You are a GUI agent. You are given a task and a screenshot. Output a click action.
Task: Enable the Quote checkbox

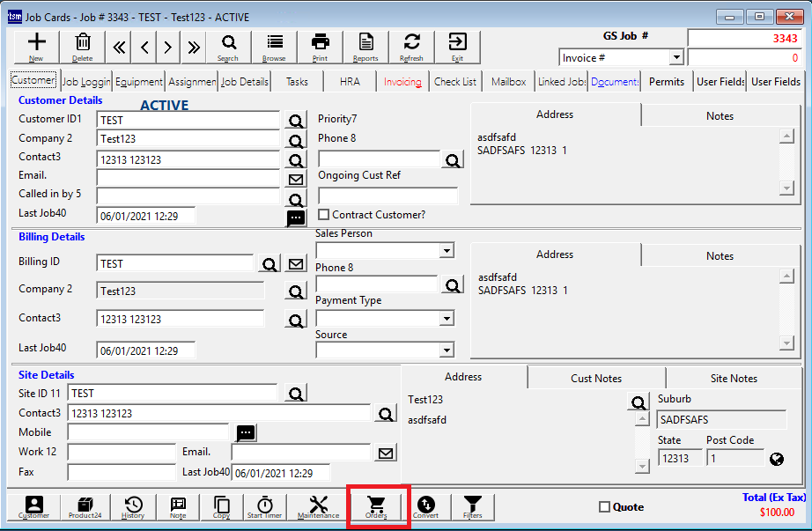(x=604, y=506)
